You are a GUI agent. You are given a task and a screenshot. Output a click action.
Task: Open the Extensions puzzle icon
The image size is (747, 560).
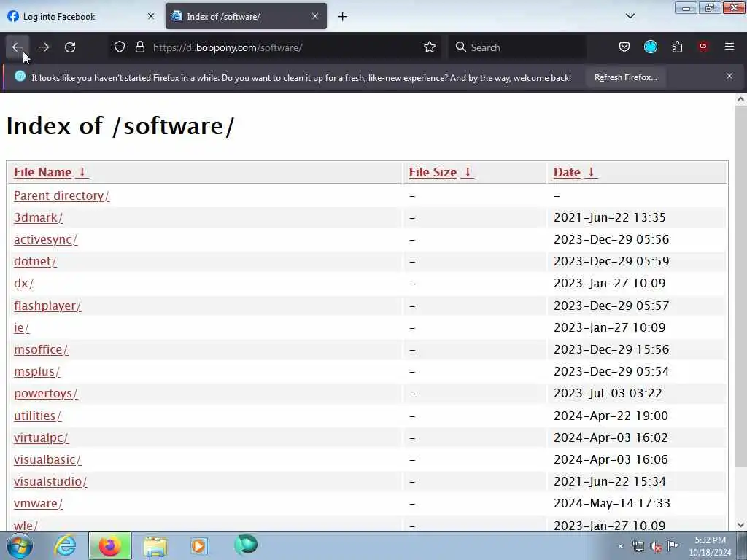[x=677, y=47]
